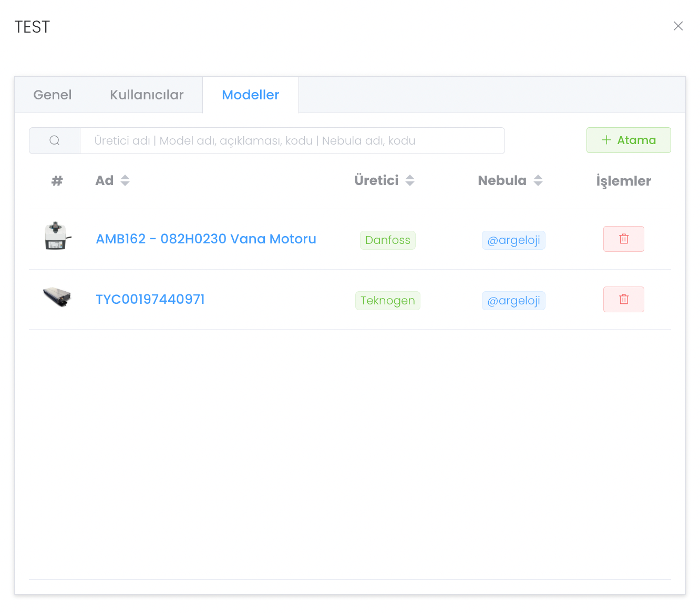Click @argeloji tag in Teknogen row
This screenshot has height=613, width=700.
[513, 301]
